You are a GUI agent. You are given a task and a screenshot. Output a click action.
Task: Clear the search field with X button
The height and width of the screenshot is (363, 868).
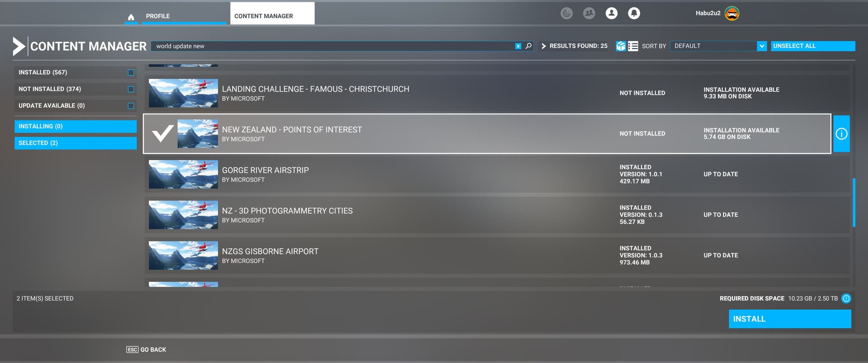pyautogui.click(x=518, y=46)
